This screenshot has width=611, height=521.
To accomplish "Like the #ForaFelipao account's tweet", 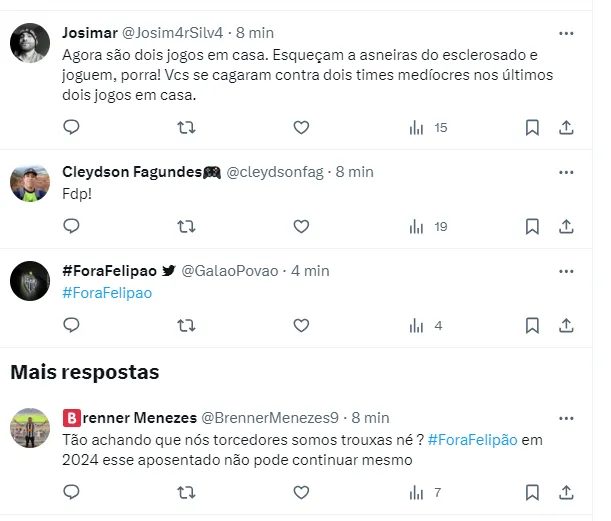I will pyautogui.click(x=301, y=325).
